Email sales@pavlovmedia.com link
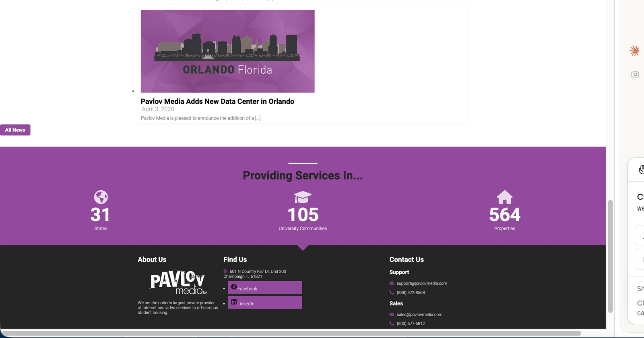 419,315
